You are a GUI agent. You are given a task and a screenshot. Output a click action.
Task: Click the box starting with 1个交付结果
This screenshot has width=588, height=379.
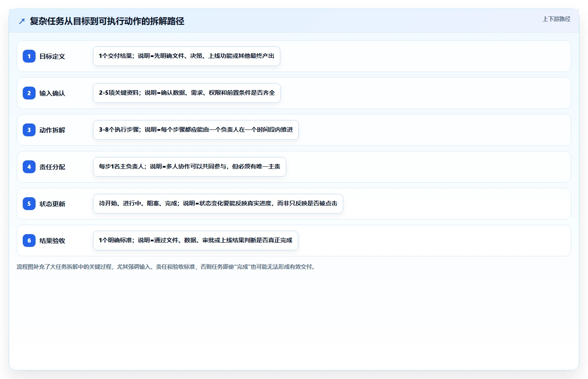pyautogui.click(x=186, y=56)
